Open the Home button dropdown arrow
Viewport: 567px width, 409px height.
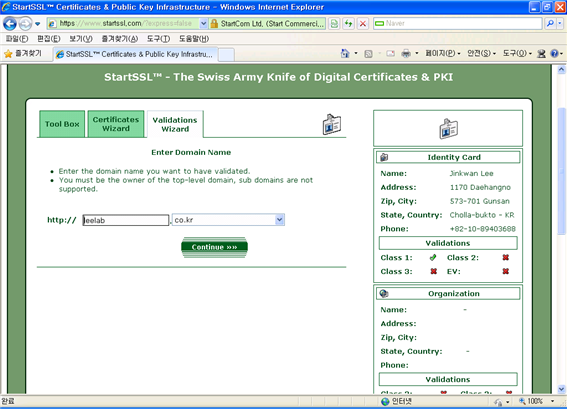(x=356, y=54)
